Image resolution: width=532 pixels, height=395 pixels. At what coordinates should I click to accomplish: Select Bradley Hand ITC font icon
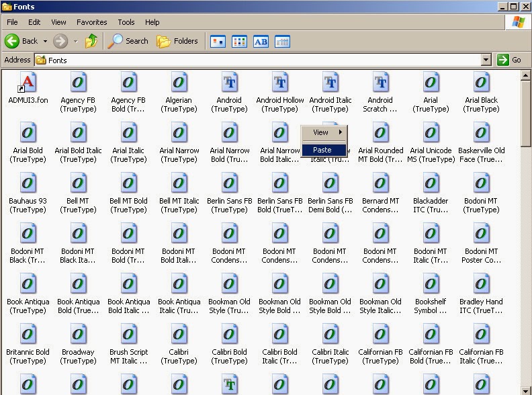[x=481, y=294]
